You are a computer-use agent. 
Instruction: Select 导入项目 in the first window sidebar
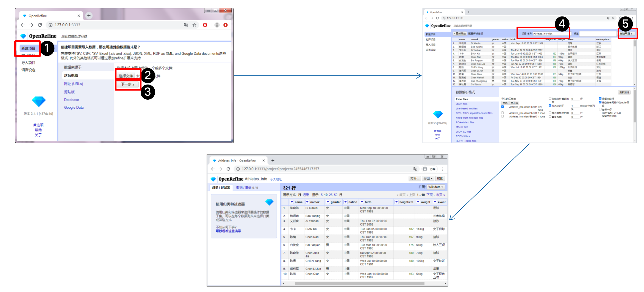(x=28, y=63)
